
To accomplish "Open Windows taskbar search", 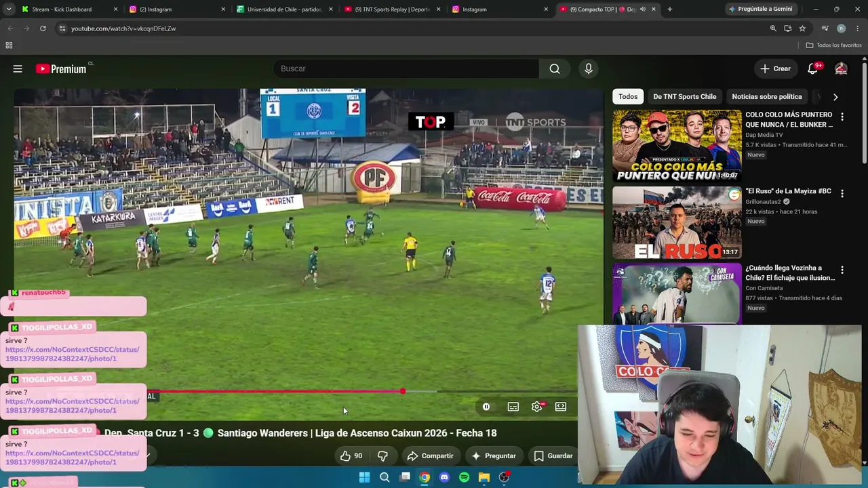I will point(384,477).
